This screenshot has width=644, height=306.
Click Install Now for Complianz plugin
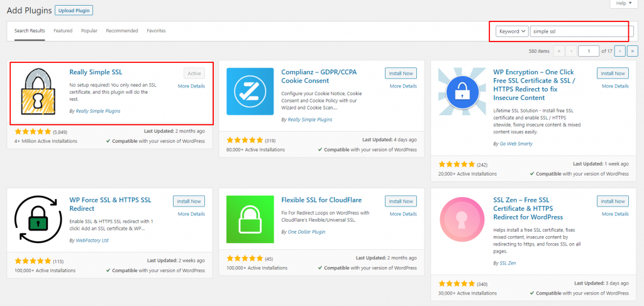[401, 73]
